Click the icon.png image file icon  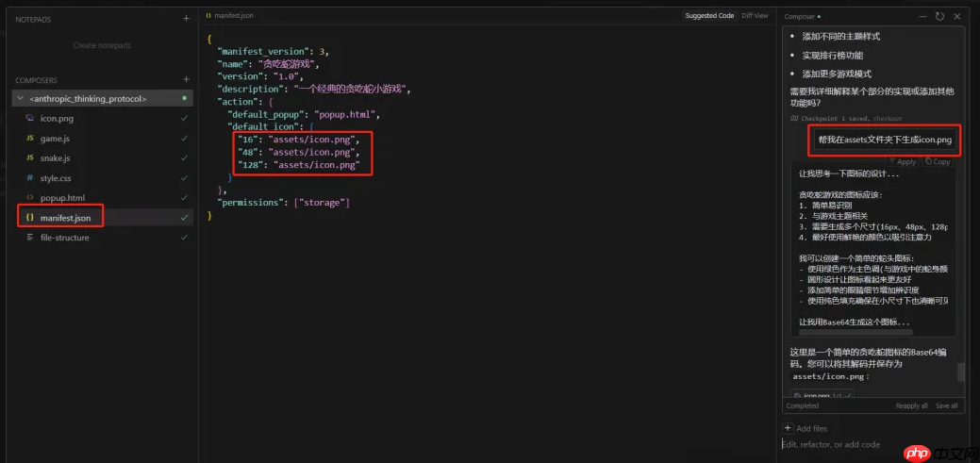click(x=29, y=118)
